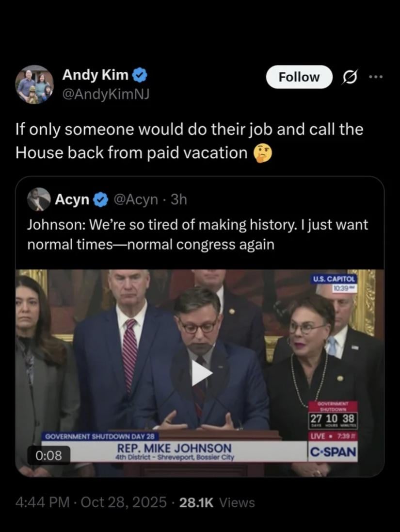The image size is (400, 532).
Task: Click the Andy Kim display name
Action: coord(95,75)
